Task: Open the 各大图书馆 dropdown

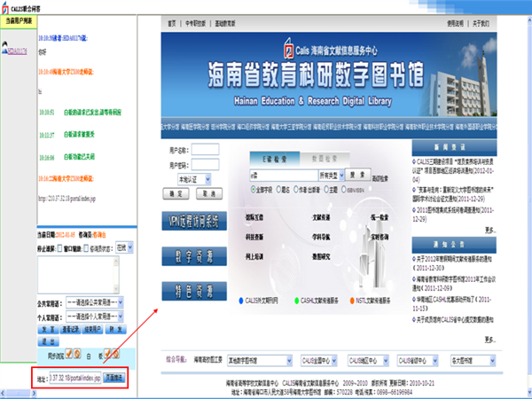Action: tap(473, 360)
